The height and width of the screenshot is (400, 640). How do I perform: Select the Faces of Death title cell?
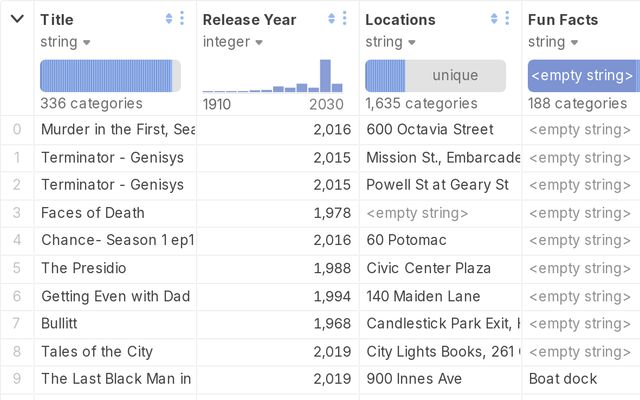(x=92, y=212)
